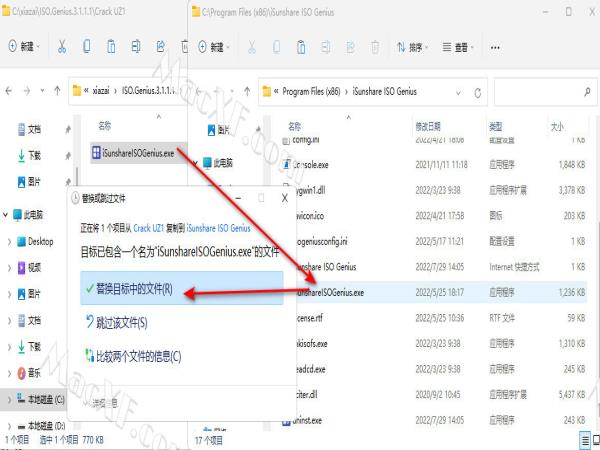Click the Copy icon in right Explorer toolbar
600x450 pixels.
click(x=276, y=47)
